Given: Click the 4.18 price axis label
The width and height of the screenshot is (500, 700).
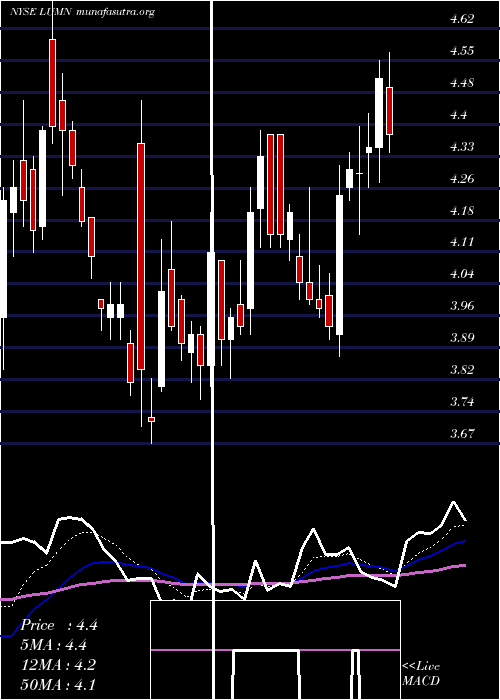Looking at the screenshot, I should (461, 211).
